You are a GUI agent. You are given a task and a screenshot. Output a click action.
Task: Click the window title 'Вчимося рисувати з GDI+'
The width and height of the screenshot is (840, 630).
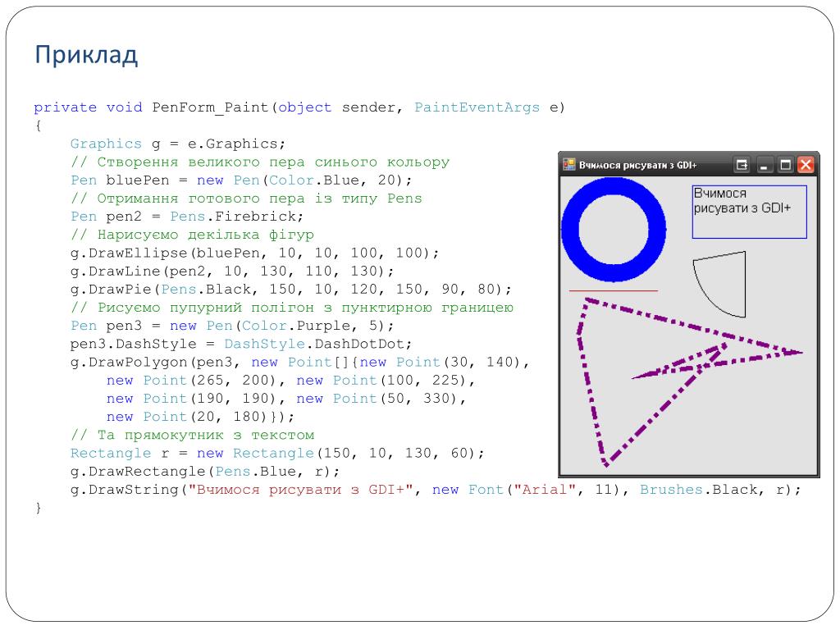[x=637, y=166]
